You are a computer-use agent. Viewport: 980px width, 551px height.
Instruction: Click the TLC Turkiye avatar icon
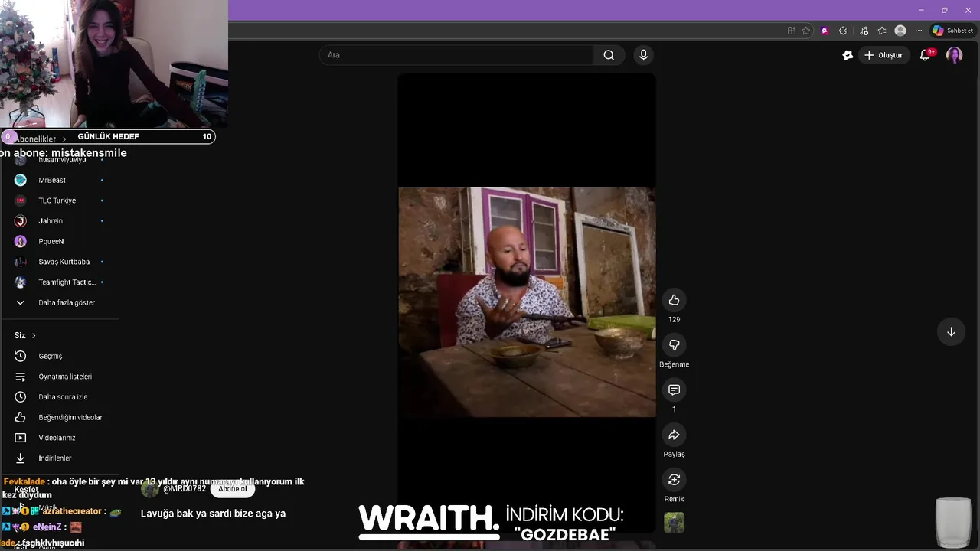21,201
